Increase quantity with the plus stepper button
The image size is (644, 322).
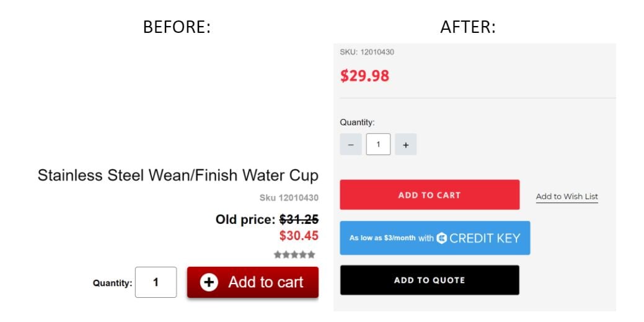point(406,145)
